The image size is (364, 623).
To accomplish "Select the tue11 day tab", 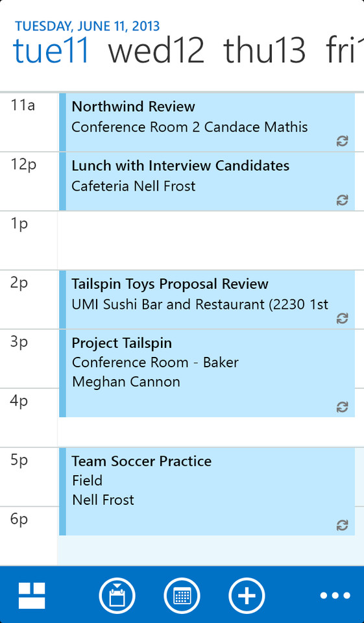I will (x=51, y=51).
